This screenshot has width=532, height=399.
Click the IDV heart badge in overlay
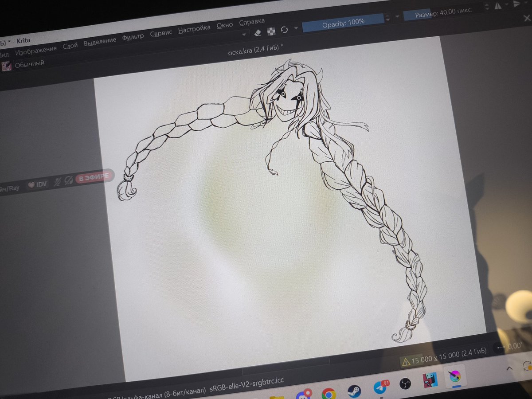point(37,184)
